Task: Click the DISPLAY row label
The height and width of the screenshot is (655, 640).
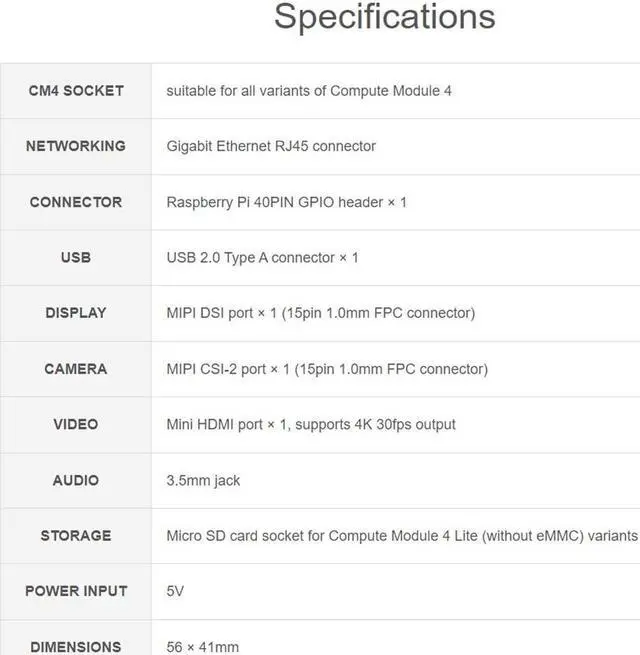Action: (76, 313)
